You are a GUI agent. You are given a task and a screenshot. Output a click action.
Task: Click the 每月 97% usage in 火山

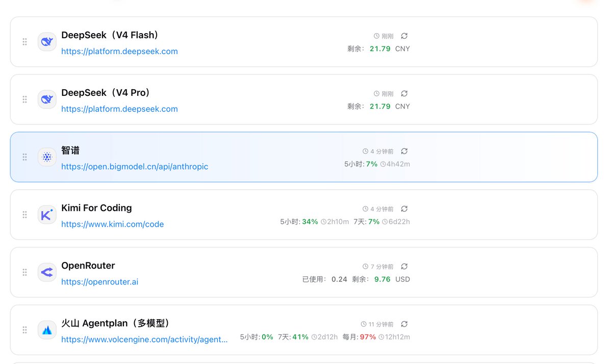pyautogui.click(x=359, y=337)
